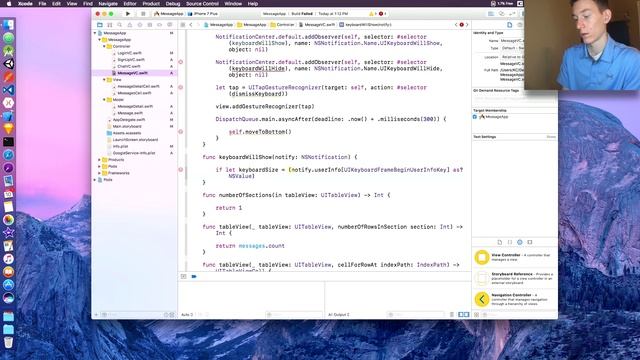Image resolution: width=640 pixels, height=360 pixels.
Task: Open ChatVC.swift in navigator
Action: [129, 66]
